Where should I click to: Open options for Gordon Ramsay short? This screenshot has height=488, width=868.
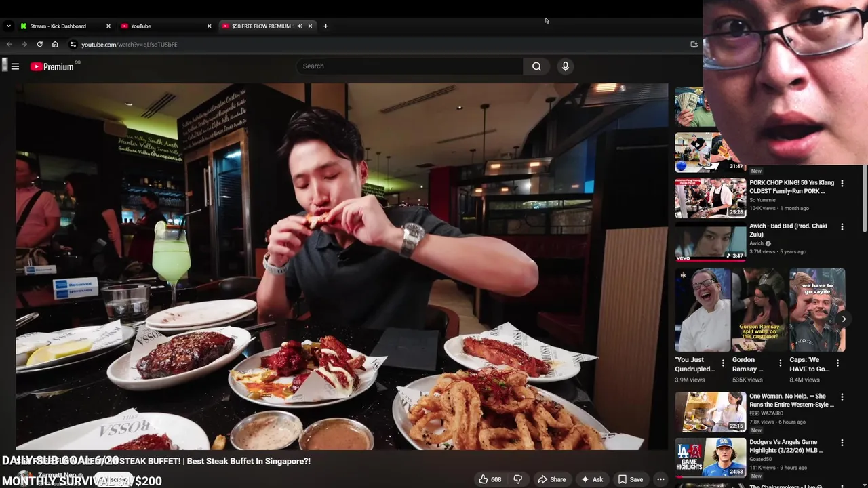click(780, 363)
